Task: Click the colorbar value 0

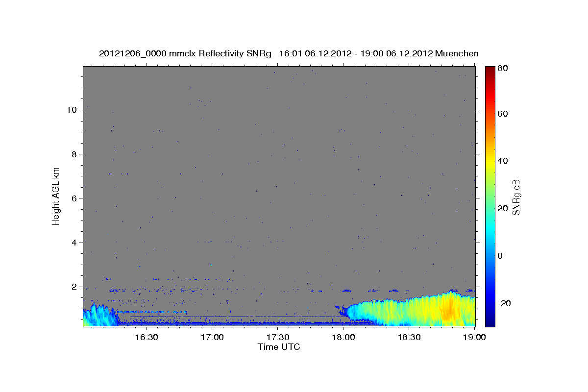Action: click(501, 256)
